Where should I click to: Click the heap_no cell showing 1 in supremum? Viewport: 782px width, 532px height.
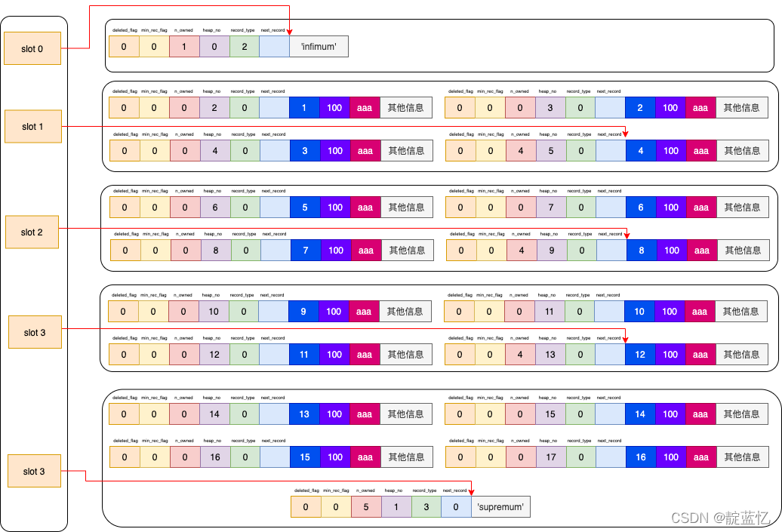tap(396, 506)
